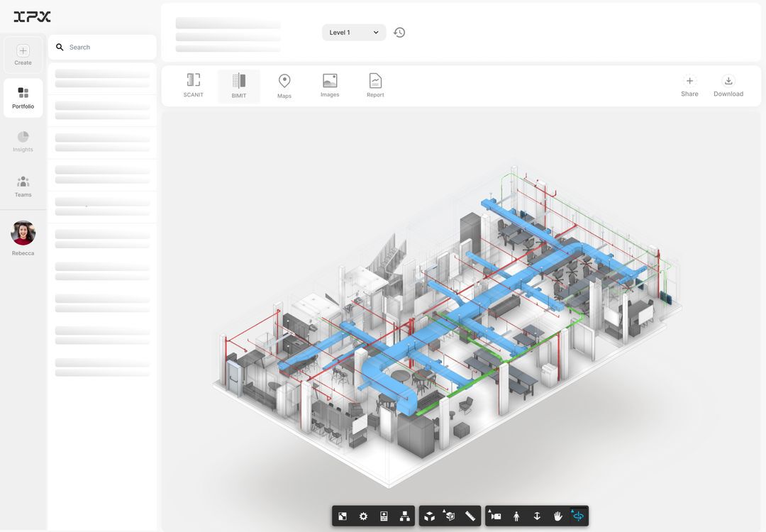
Task: Expand the section analysis tool options
Action: coord(449,516)
